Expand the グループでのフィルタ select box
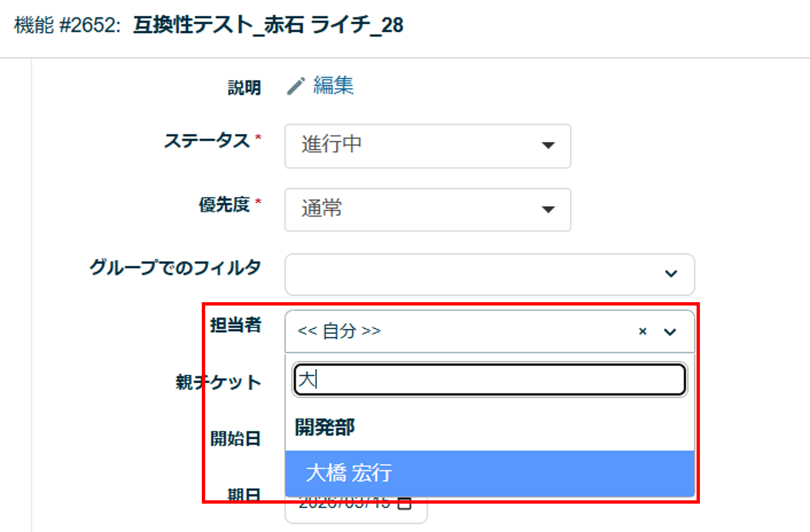 pos(489,275)
